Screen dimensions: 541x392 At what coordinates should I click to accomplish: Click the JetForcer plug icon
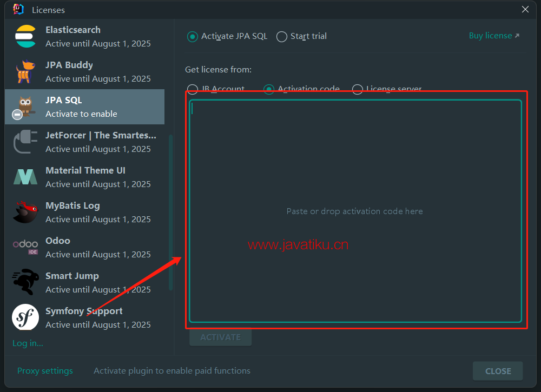point(25,142)
